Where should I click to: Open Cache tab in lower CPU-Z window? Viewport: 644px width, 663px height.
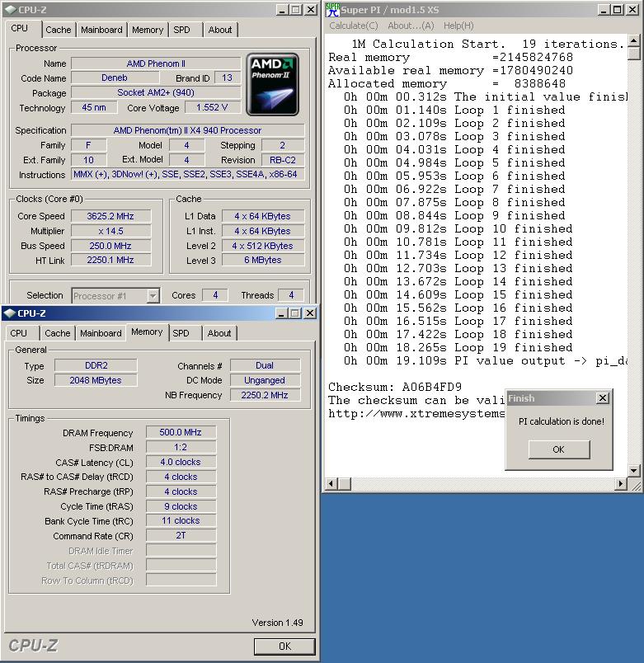[58, 333]
